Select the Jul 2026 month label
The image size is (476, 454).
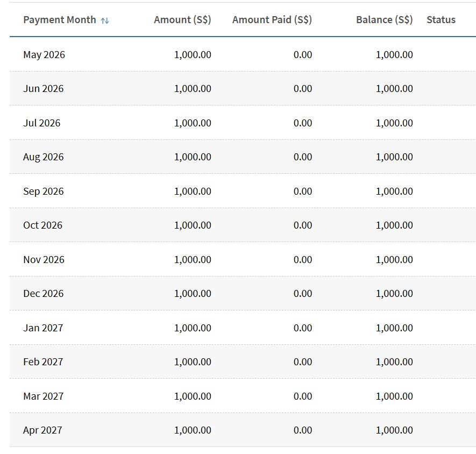(x=41, y=123)
